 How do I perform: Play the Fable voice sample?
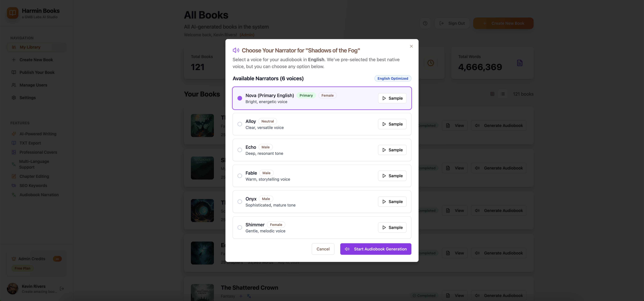392,176
